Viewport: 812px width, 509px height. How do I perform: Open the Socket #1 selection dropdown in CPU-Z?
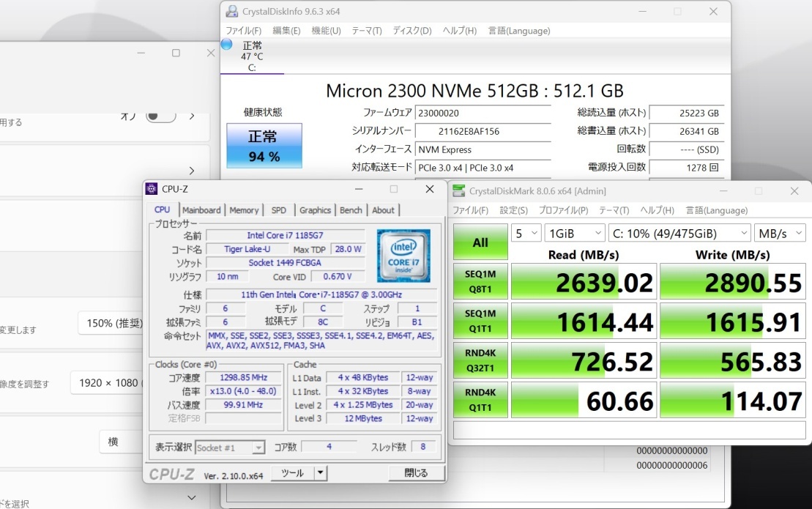(x=230, y=448)
